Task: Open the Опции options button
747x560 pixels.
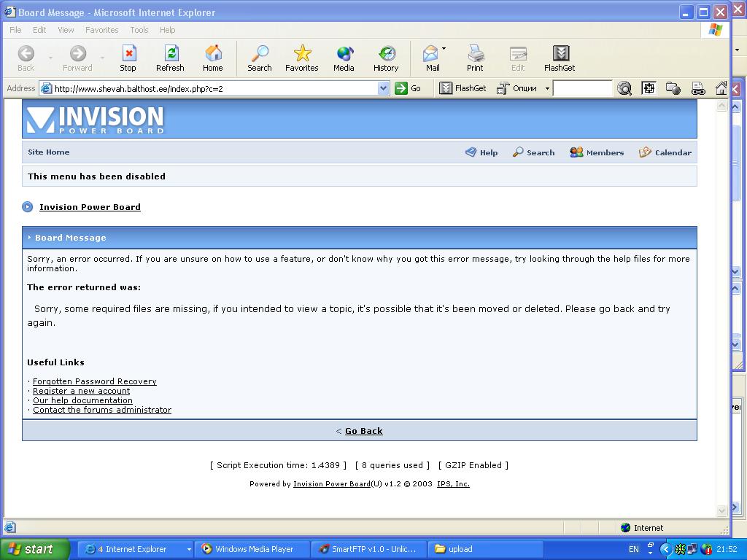Action: [517, 88]
